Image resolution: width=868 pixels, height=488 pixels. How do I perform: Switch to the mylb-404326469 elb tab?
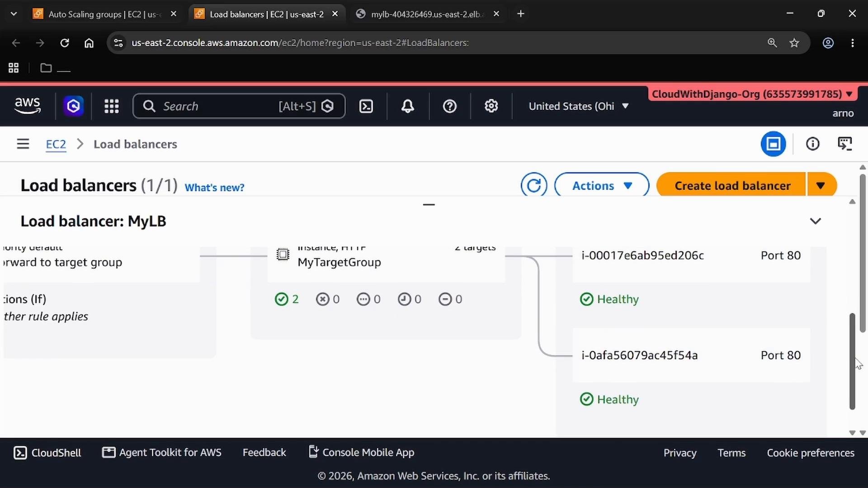point(428,14)
